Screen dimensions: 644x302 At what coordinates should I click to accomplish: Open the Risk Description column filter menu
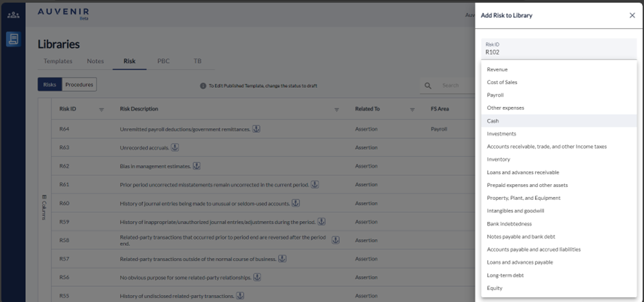(x=336, y=110)
